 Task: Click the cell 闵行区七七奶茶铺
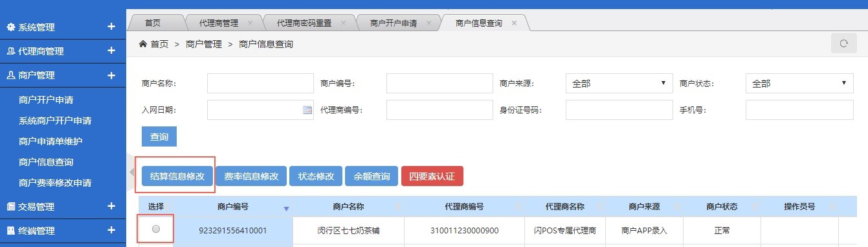click(x=348, y=230)
